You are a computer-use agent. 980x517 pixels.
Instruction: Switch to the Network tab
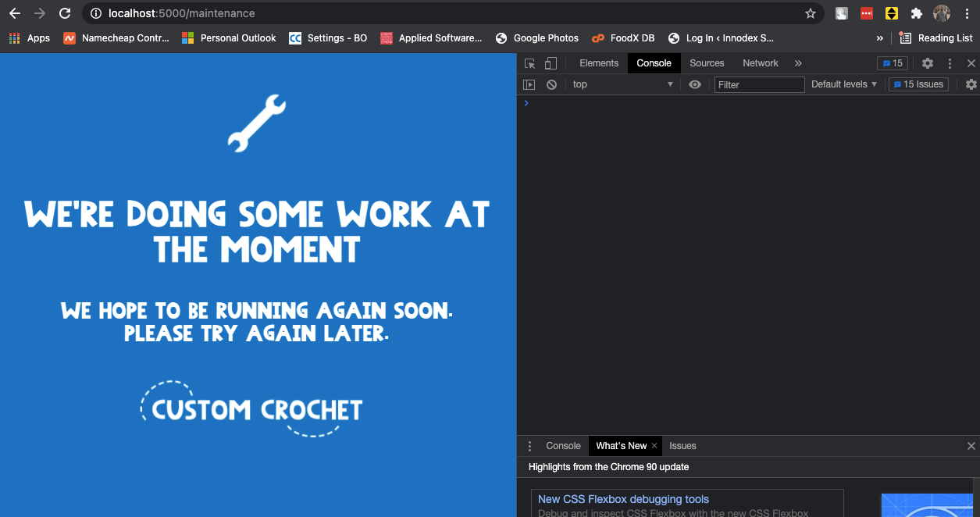pyautogui.click(x=761, y=63)
